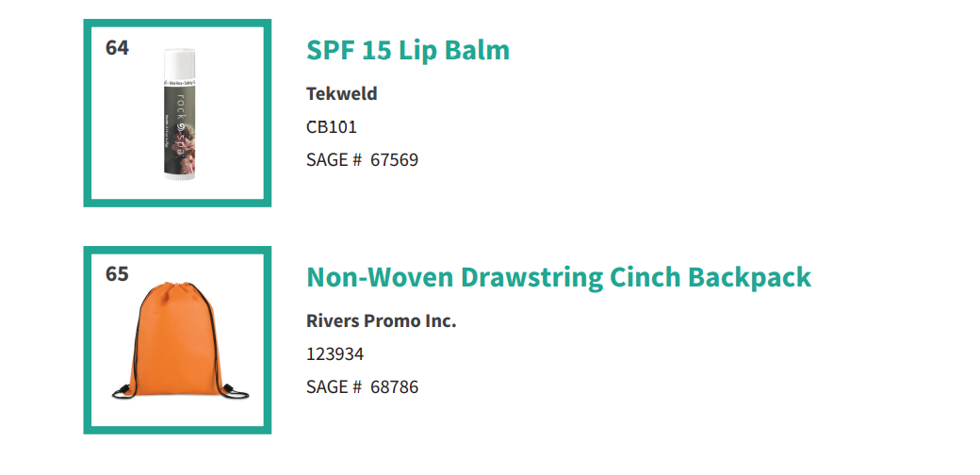This screenshot has width=980, height=475.
Task: Select the Rivers Promo Inc. supplier name
Action: [x=382, y=320]
